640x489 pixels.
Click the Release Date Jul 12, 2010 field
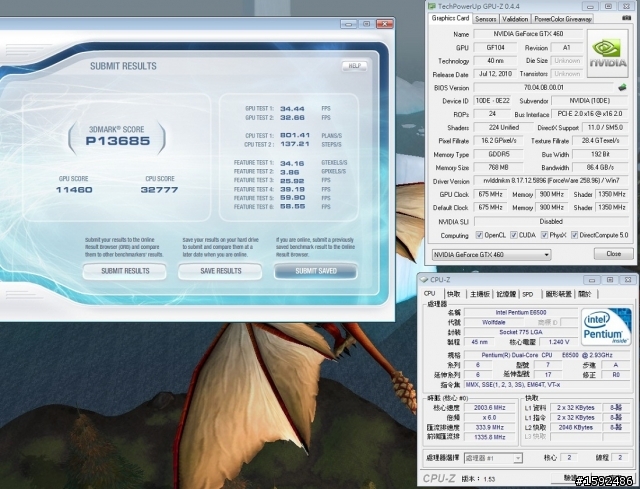tap(495, 74)
